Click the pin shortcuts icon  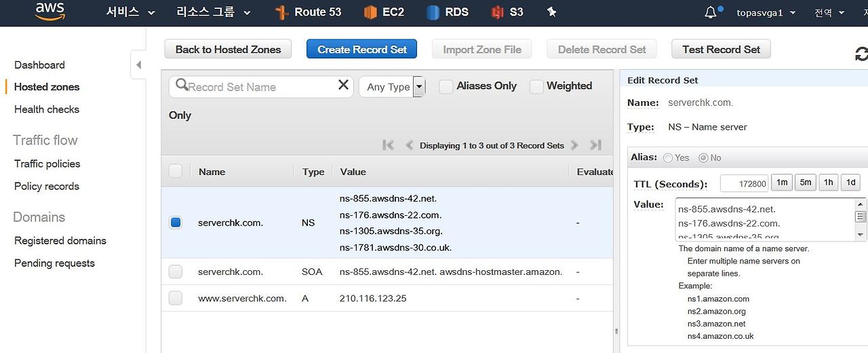pyautogui.click(x=551, y=12)
